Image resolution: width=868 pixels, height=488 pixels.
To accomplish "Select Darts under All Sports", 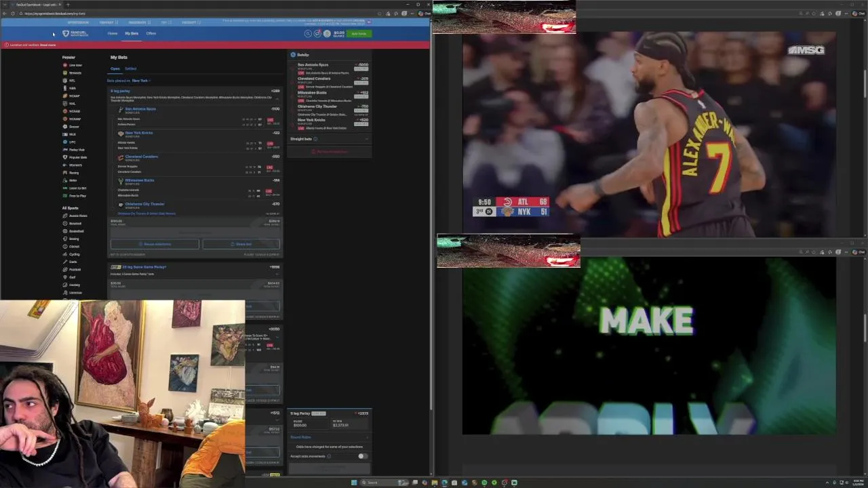I will click(71, 262).
